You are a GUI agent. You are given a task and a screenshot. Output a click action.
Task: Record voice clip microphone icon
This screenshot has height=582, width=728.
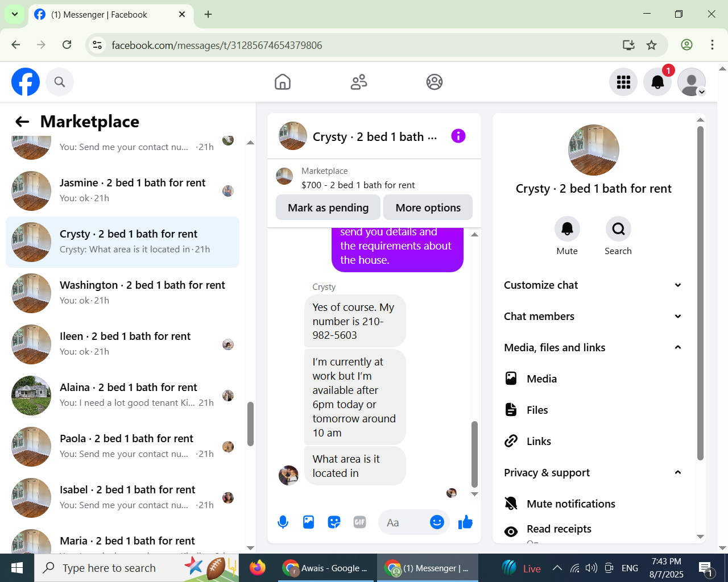point(283,522)
